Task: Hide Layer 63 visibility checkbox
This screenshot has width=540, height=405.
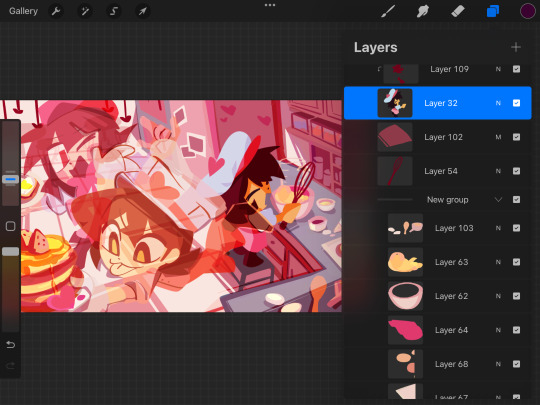Action: pos(516,262)
